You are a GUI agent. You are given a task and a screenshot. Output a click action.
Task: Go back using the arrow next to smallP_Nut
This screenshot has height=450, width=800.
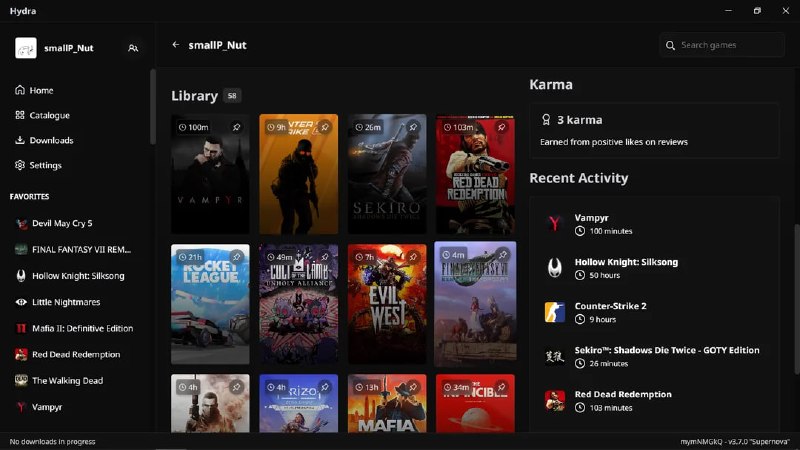coord(176,45)
